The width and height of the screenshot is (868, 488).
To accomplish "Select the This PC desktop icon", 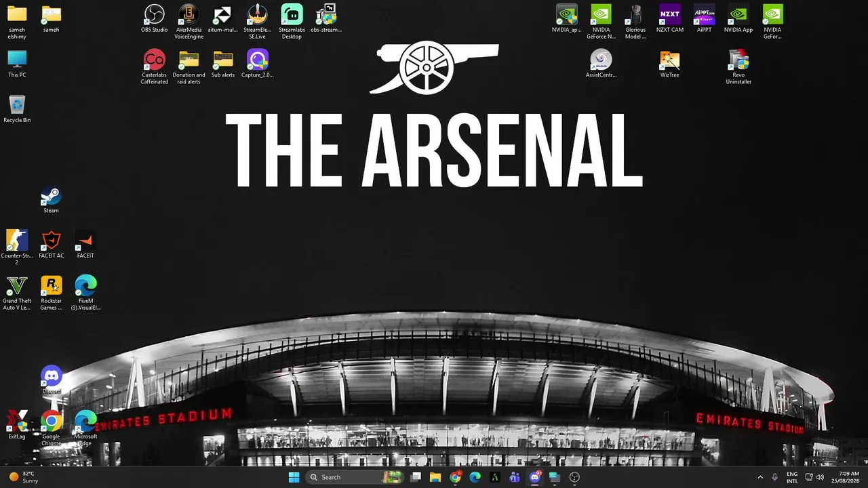I will tap(17, 64).
